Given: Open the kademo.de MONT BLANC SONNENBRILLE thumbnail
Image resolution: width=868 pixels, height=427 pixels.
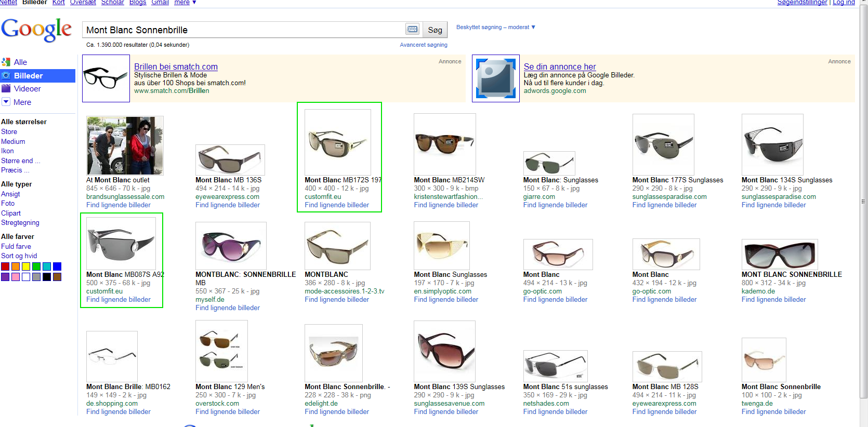Looking at the screenshot, I should click(x=780, y=255).
